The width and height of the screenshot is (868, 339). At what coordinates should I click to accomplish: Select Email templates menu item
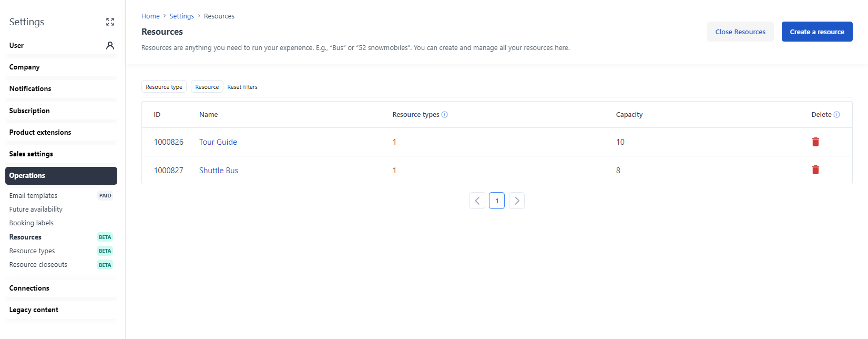tap(33, 196)
